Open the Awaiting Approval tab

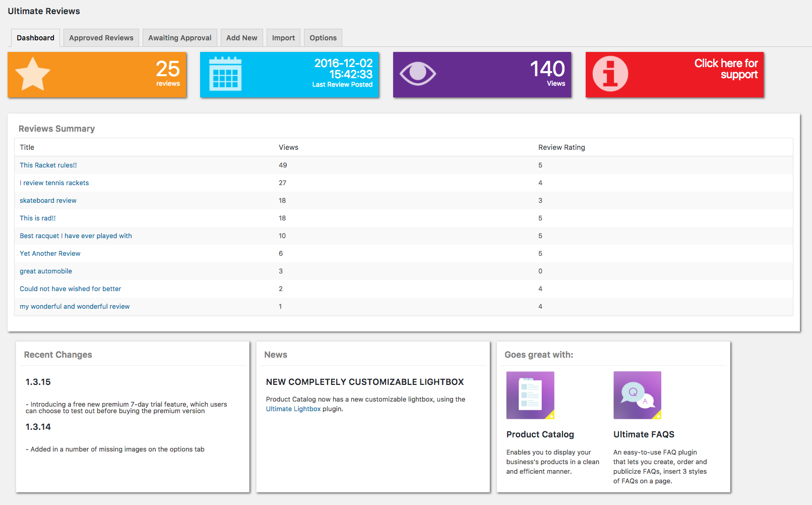coord(180,38)
